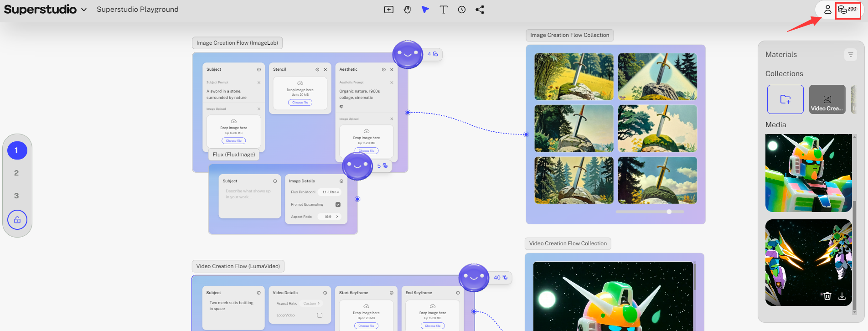The height and width of the screenshot is (331, 868).
Task: Click the LumaVideo cost badge showing 40
Action: (501, 278)
